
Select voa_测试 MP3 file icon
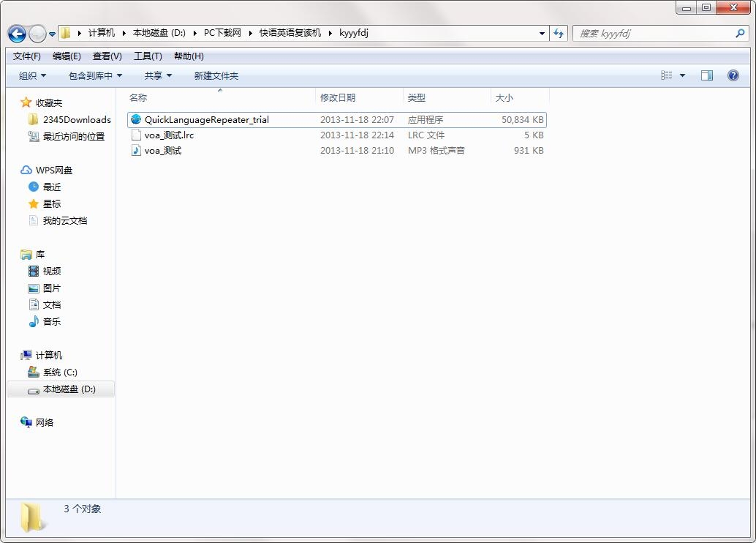click(136, 151)
